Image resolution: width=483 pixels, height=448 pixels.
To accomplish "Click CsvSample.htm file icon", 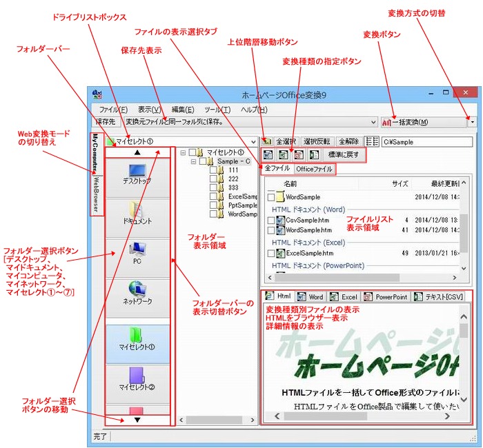I will click(280, 221).
